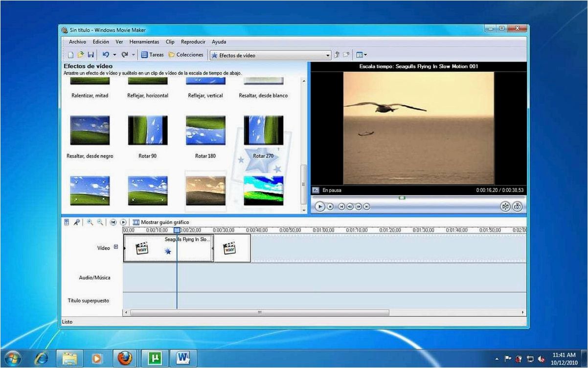Redo the last undone action

tap(125, 55)
